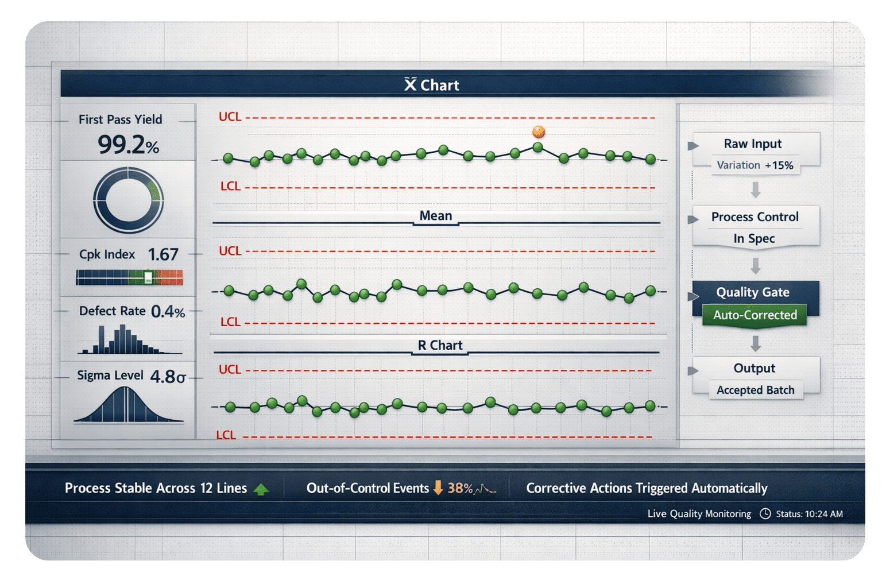Click the In Spec status text
The height and width of the screenshot is (588, 882).
click(x=754, y=238)
